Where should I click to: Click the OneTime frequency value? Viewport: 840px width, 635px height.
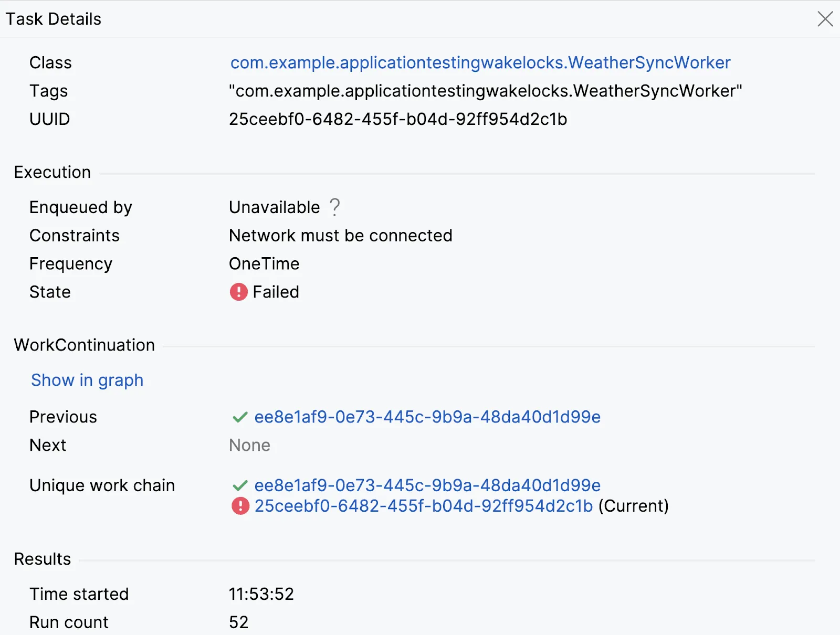pyautogui.click(x=264, y=263)
